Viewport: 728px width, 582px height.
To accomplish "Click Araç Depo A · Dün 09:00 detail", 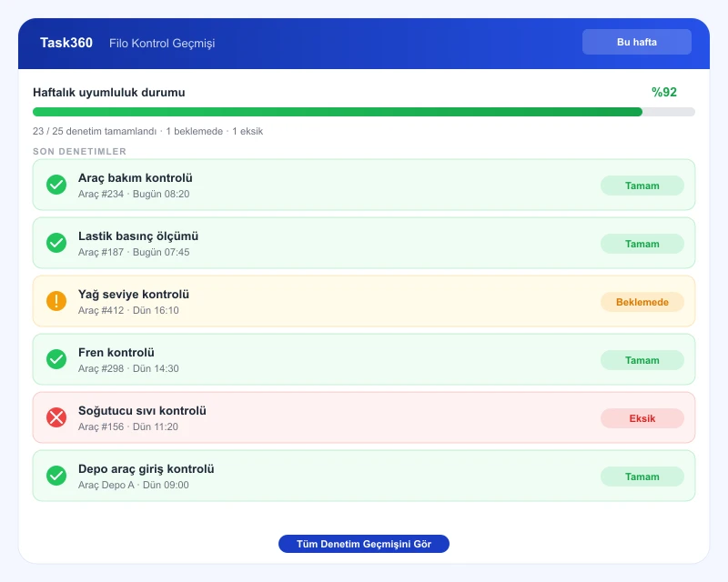I will tap(133, 485).
